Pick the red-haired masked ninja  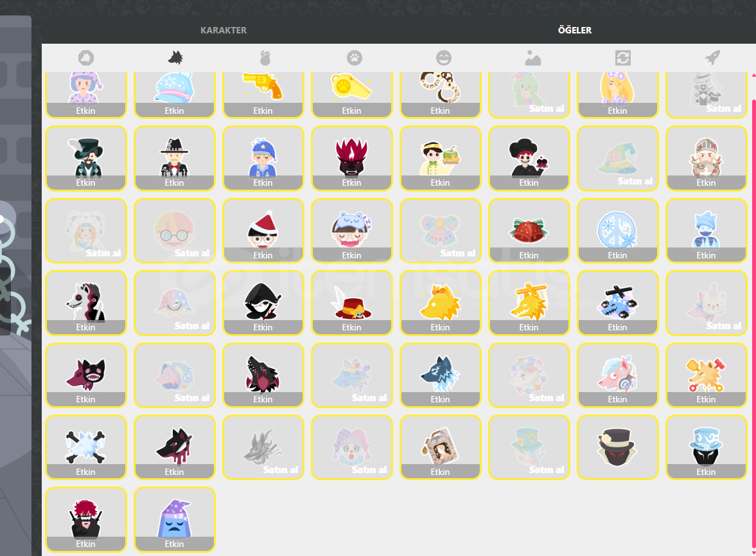pos(86,519)
